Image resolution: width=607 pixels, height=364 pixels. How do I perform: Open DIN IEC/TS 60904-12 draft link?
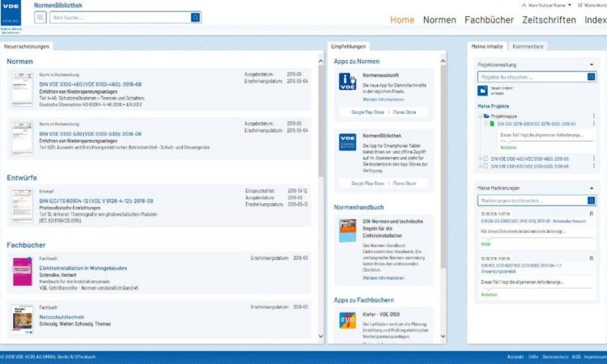[x=96, y=201]
